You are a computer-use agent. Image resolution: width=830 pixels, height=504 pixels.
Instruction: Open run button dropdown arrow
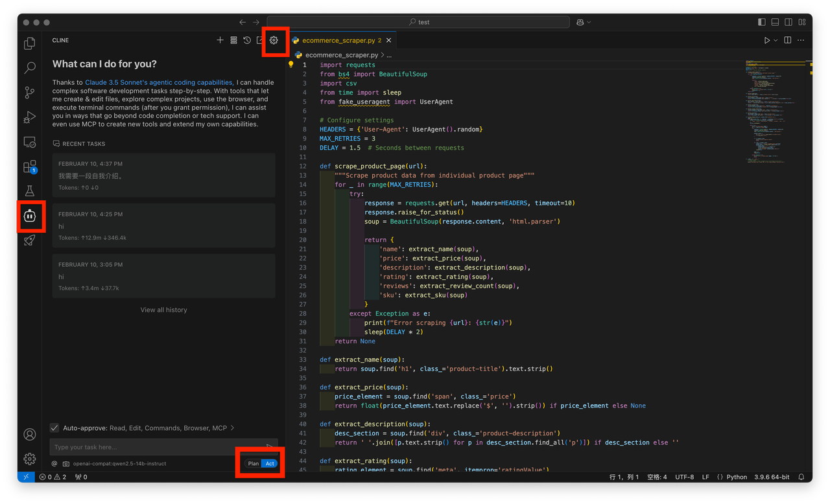776,40
